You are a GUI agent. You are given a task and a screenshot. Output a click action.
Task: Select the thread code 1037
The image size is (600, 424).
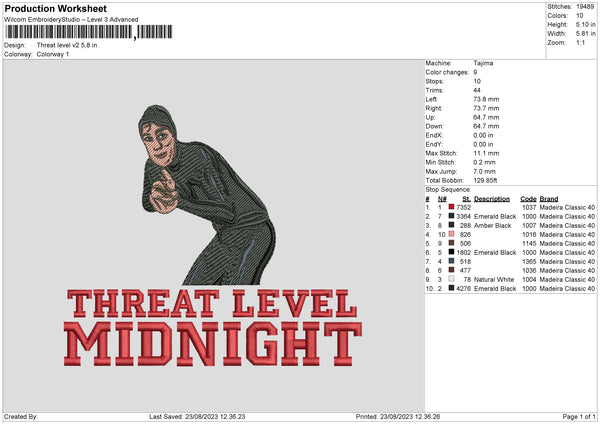click(529, 207)
